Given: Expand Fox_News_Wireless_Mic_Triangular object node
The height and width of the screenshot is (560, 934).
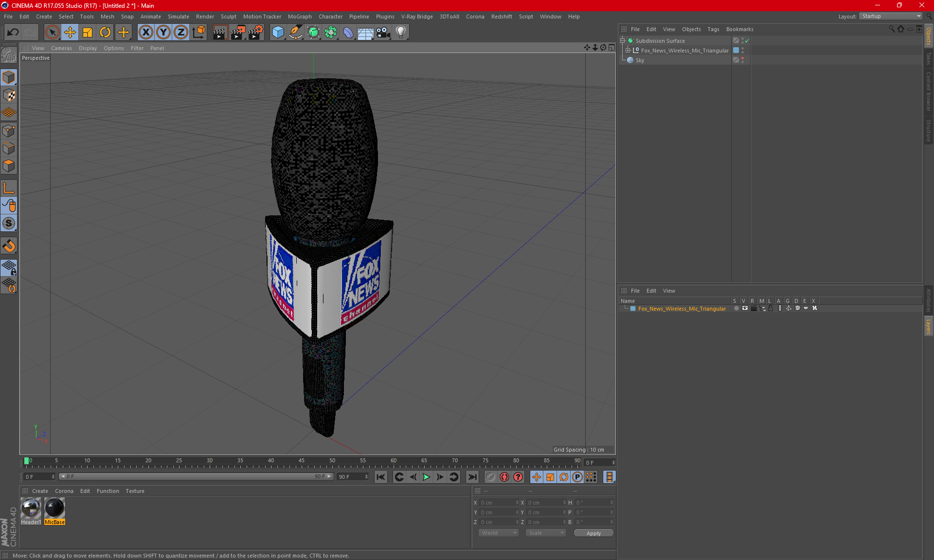Looking at the screenshot, I should coord(628,51).
